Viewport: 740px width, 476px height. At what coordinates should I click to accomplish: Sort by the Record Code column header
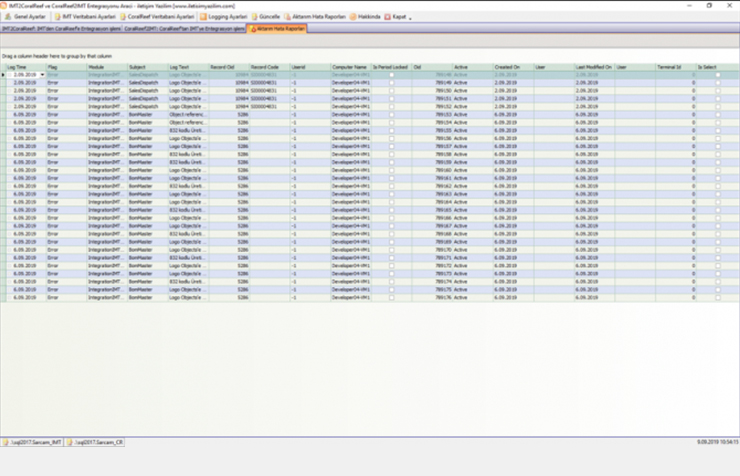[x=264, y=67]
